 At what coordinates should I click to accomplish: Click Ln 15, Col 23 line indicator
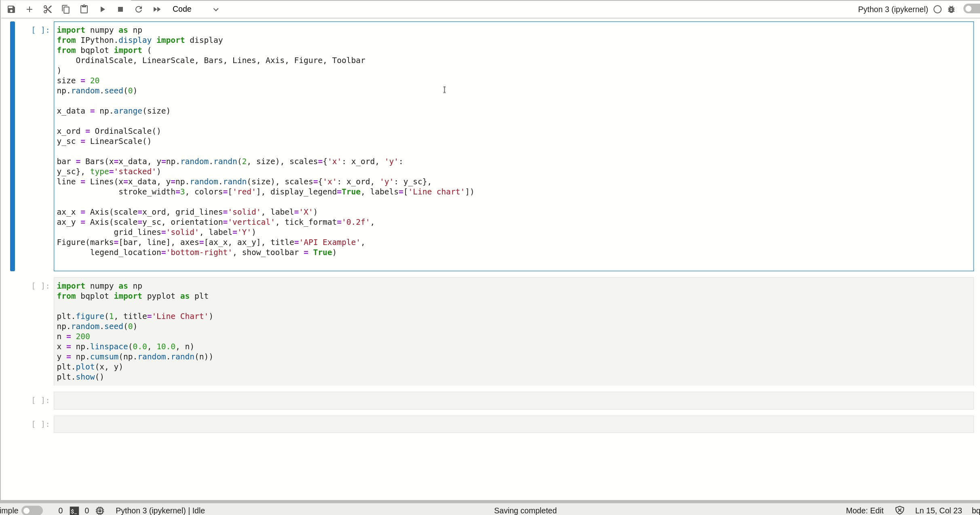pos(938,511)
